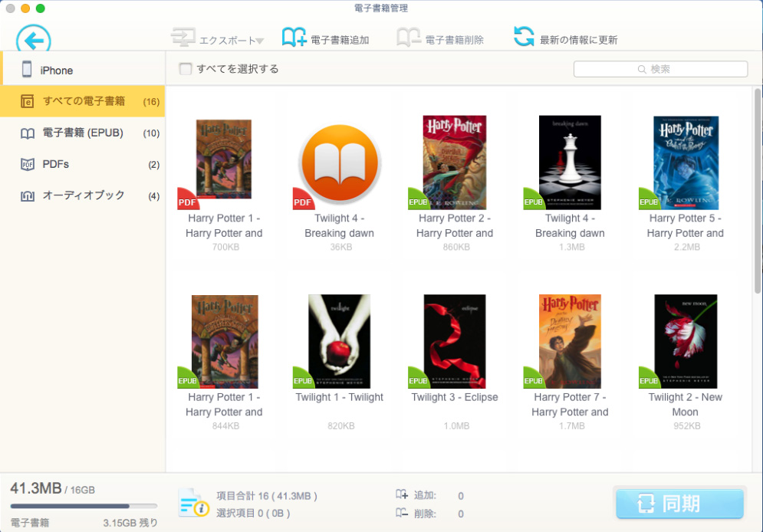Open 電子書籍 (EPUB) category

coord(82,133)
